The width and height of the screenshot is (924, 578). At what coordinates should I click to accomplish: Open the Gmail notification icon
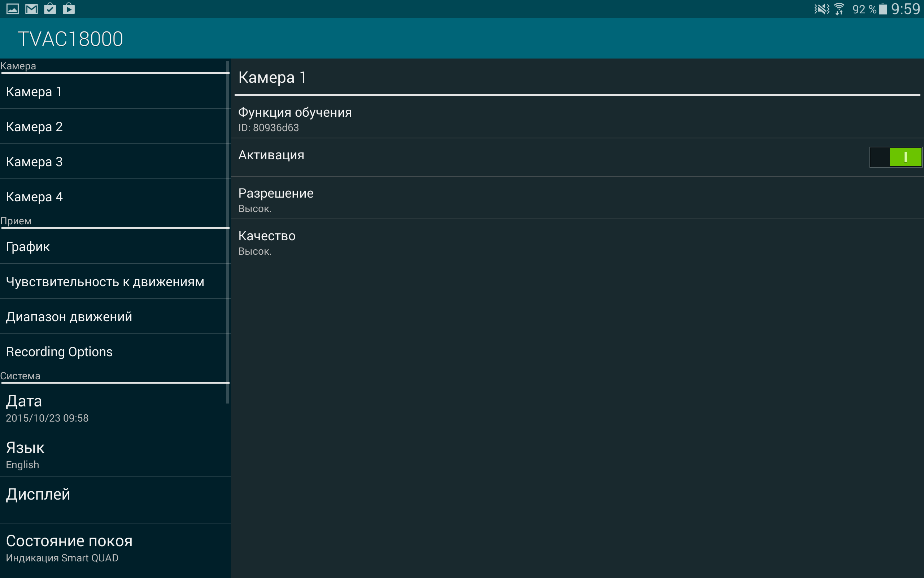(31, 9)
